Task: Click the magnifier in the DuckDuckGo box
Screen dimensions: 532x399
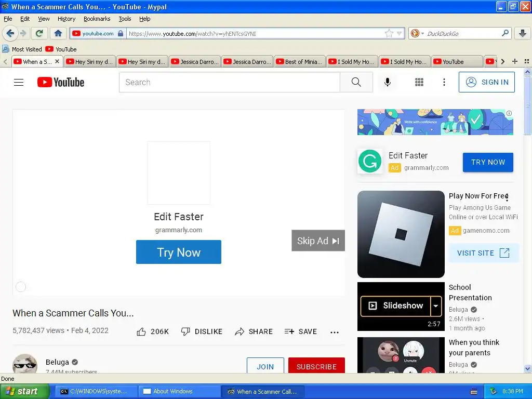Action: click(x=505, y=33)
